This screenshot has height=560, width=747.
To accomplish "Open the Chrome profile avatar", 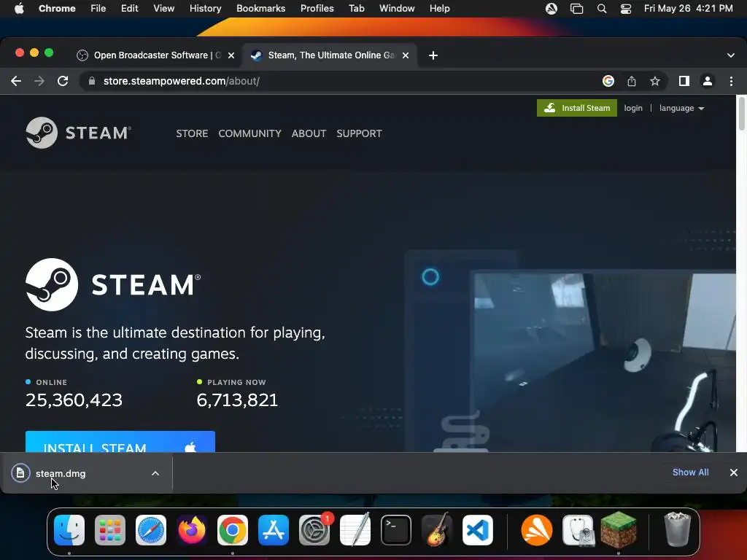I will point(708,81).
